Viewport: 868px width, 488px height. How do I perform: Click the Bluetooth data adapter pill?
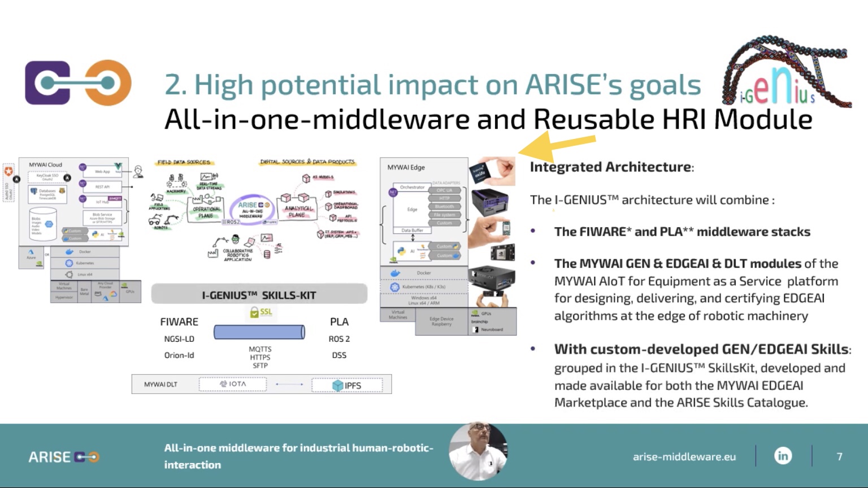[445, 207]
